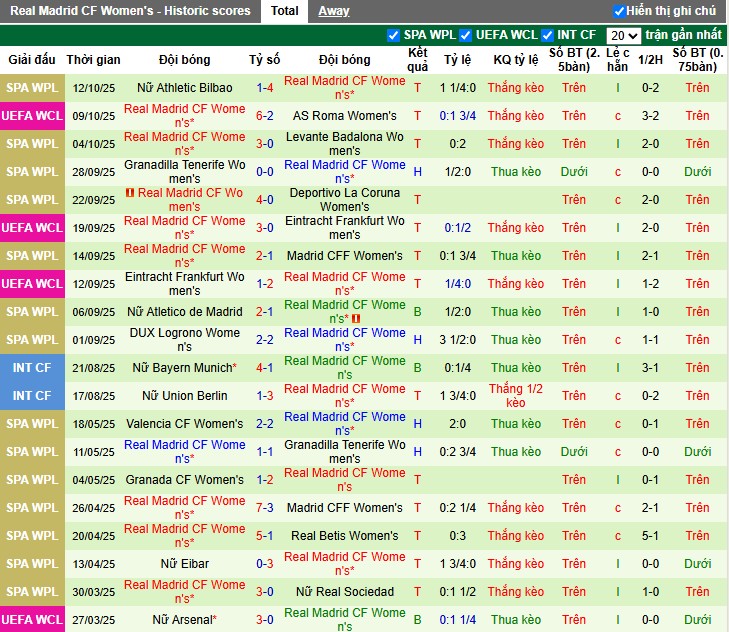Open the AS Roma Women's team link
Image resolution: width=729 pixels, height=632 pixels.
pos(345,116)
